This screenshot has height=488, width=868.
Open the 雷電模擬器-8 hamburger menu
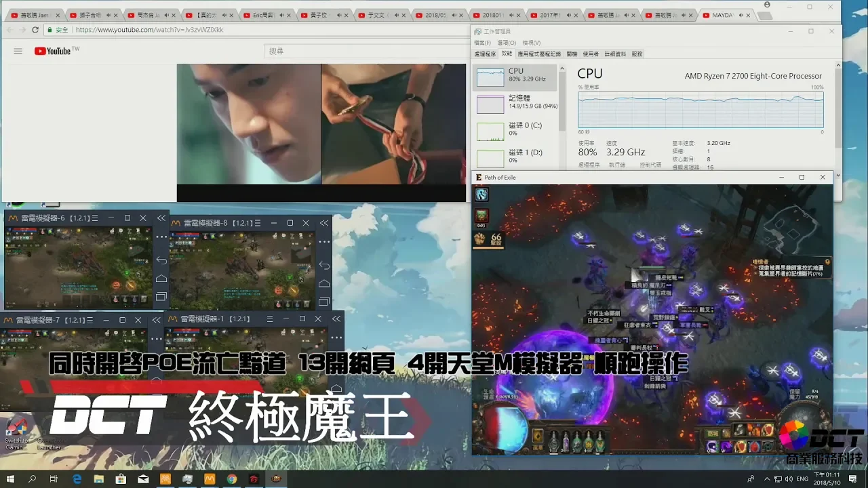click(258, 223)
